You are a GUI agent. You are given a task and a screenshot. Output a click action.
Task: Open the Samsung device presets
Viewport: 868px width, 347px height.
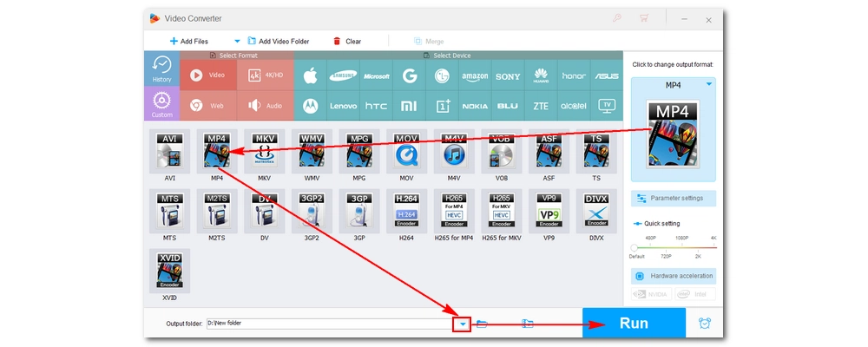[x=343, y=76]
